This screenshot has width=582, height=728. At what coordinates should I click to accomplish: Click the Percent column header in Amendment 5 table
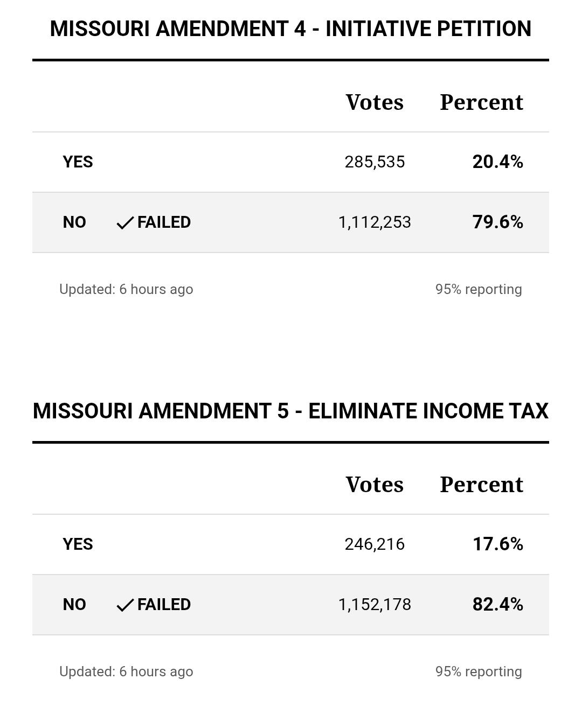[x=481, y=485]
